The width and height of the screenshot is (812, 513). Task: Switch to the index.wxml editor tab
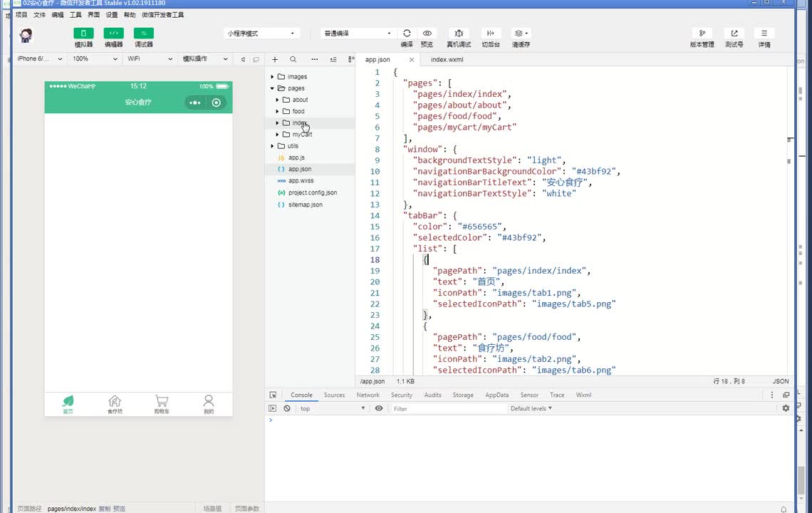(x=447, y=60)
